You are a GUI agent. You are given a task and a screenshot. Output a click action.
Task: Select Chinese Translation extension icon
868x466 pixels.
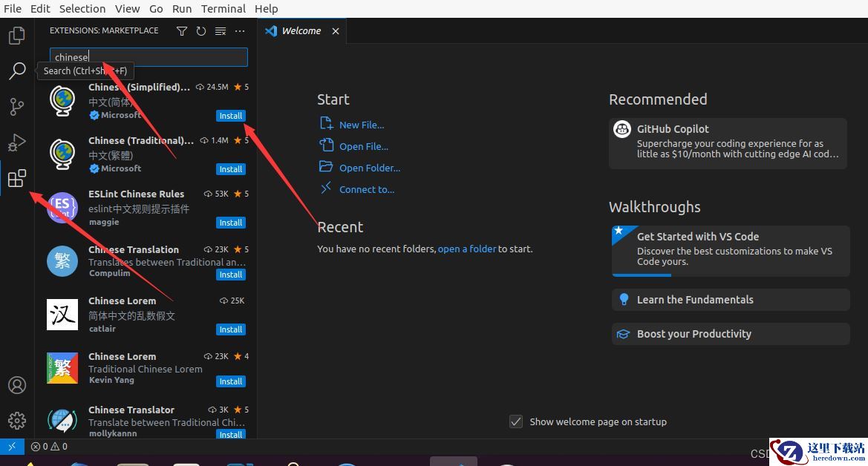tap(62, 261)
